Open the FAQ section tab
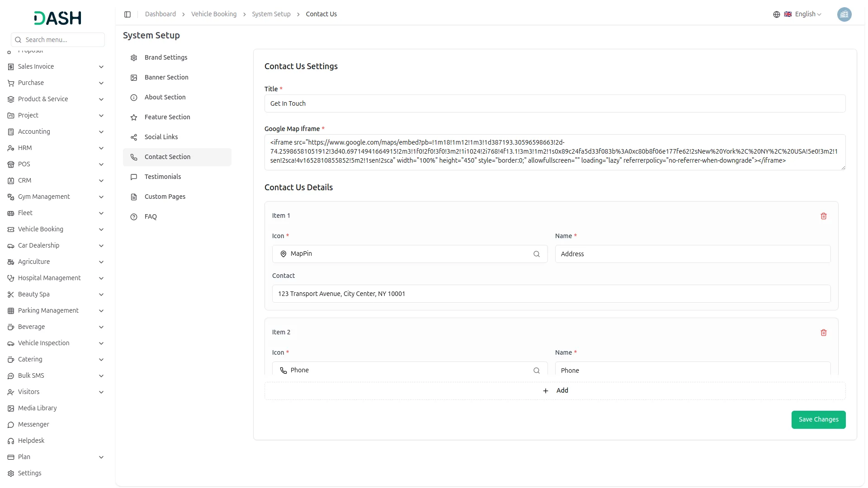The width and height of the screenshot is (868, 488). [151, 216]
